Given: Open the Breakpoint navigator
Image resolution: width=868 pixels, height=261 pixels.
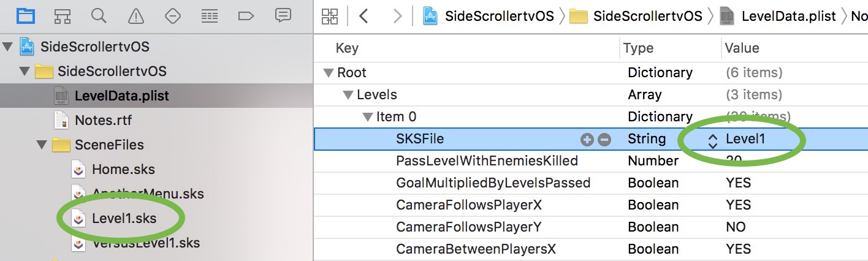Looking at the screenshot, I should pyautogui.click(x=246, y=16).
